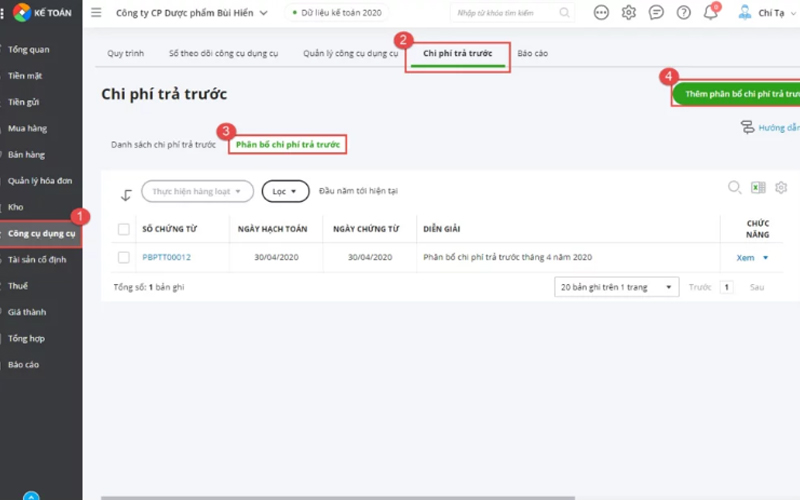Viewport: 800px width, 500px height.
Task: Click the more options ellipsis icon
Action: (601, 13)
